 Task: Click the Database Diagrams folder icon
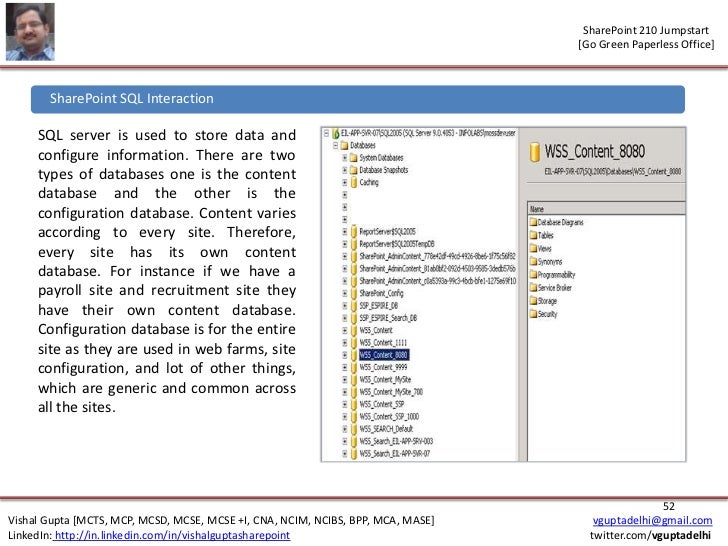pos(533,222)
